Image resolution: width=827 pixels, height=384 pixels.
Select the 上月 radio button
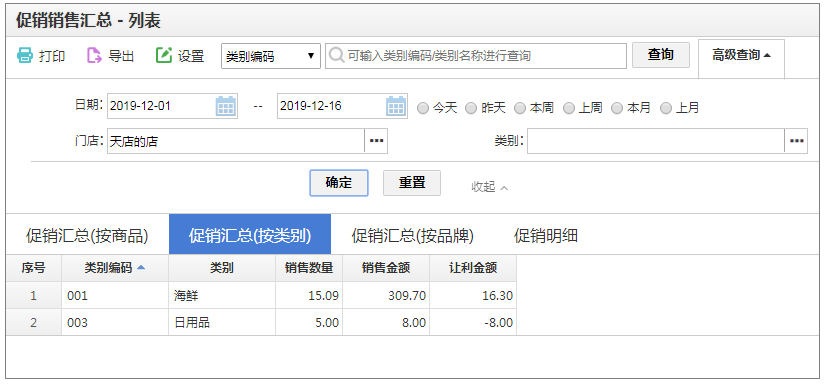666,108
